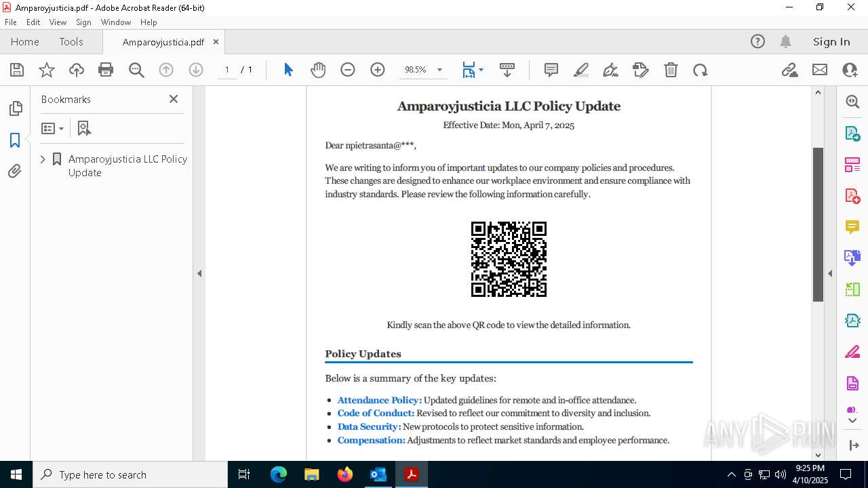Close the Bookmarks panel

pyautogui.click(x=174, y=99)
